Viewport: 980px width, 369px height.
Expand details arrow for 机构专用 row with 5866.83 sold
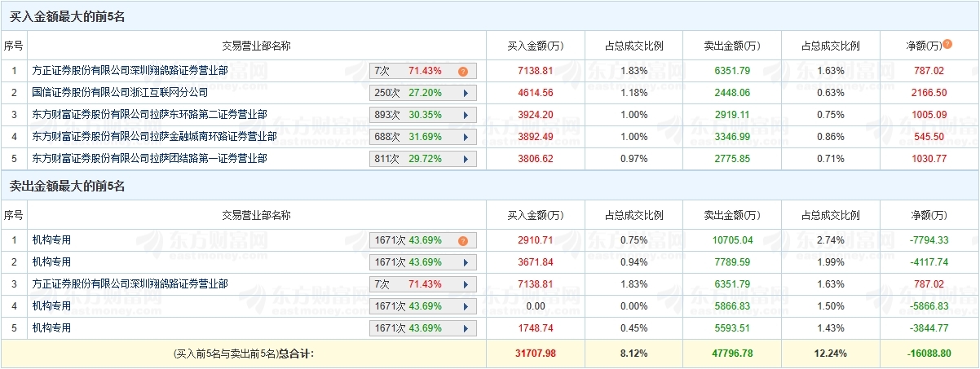[x=466, y=306]
